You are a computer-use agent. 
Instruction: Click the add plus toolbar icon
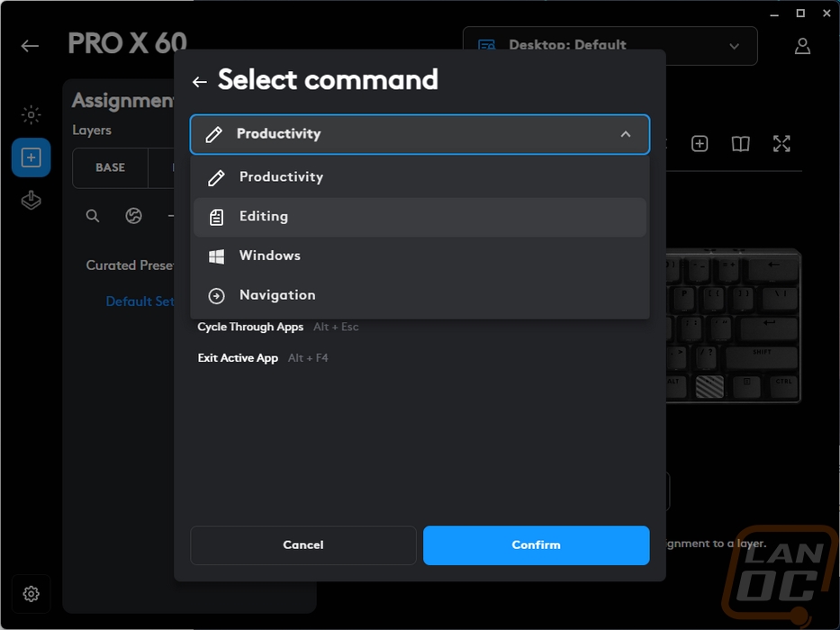click(700, 144)
